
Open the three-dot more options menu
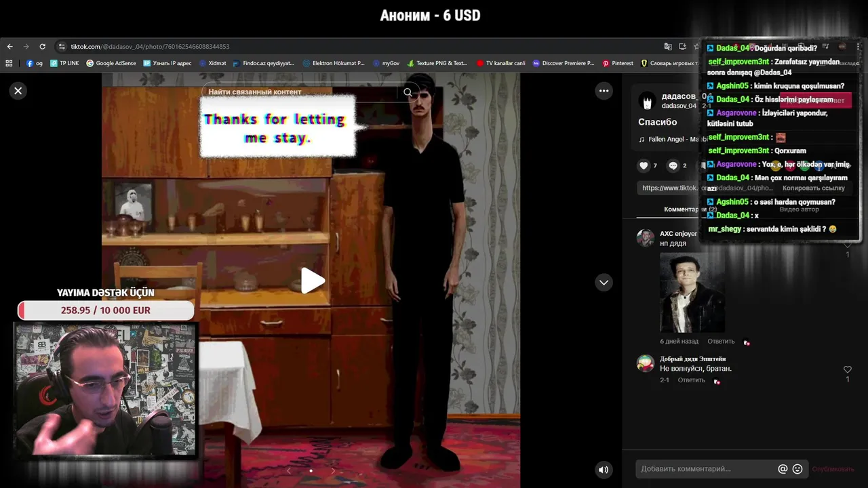pos(604,91)
